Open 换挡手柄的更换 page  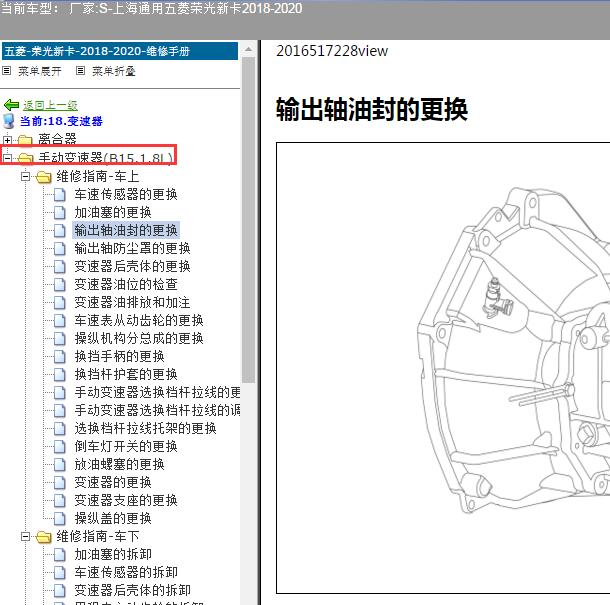coord(119,356)
